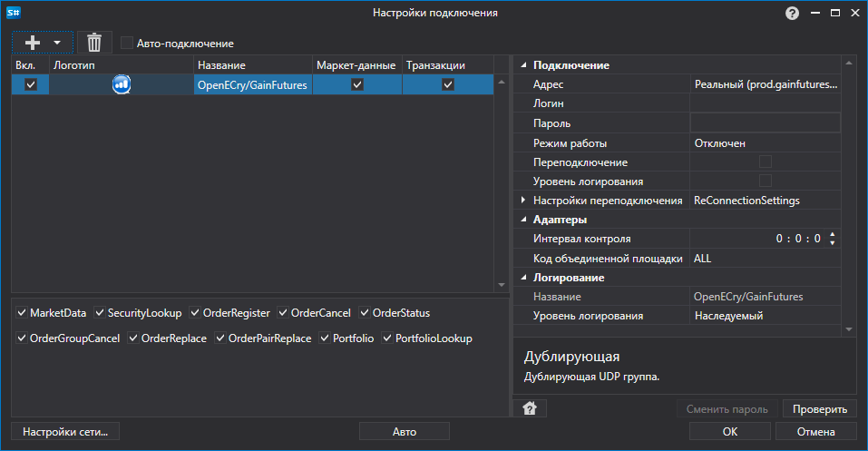Click Код объединенной площадки value ALL
This screenshot has width=868, height=451.
[766, 259]
